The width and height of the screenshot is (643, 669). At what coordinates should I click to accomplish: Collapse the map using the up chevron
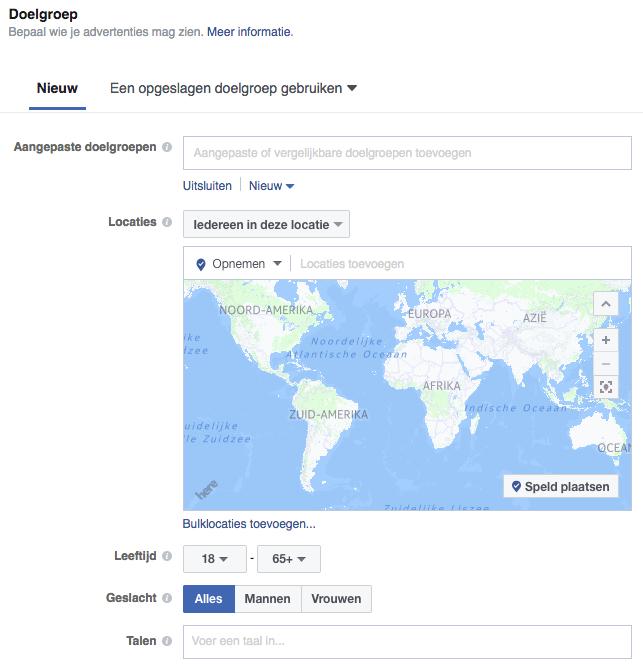pos(606,304)
